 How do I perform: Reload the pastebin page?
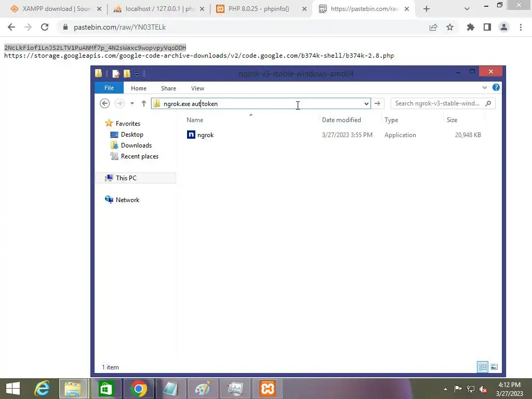pos(45,27)
